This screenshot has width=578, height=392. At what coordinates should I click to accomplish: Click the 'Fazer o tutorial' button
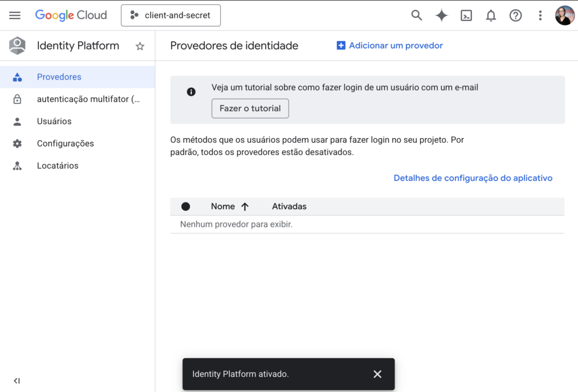(x=250, y=108)
